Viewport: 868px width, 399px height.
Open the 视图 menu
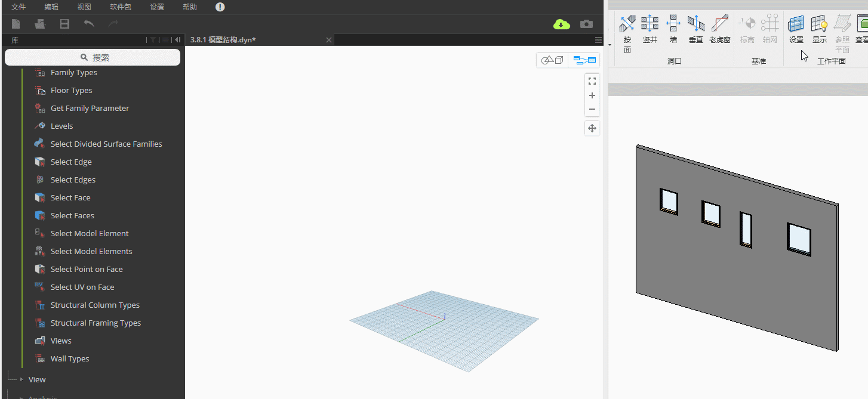click(x=84, y=7)
